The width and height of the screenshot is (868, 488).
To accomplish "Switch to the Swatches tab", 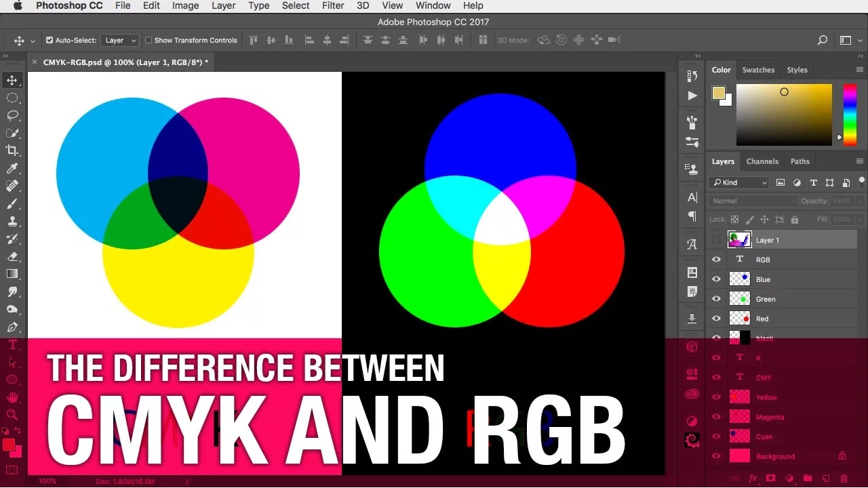I will point(758,70).
